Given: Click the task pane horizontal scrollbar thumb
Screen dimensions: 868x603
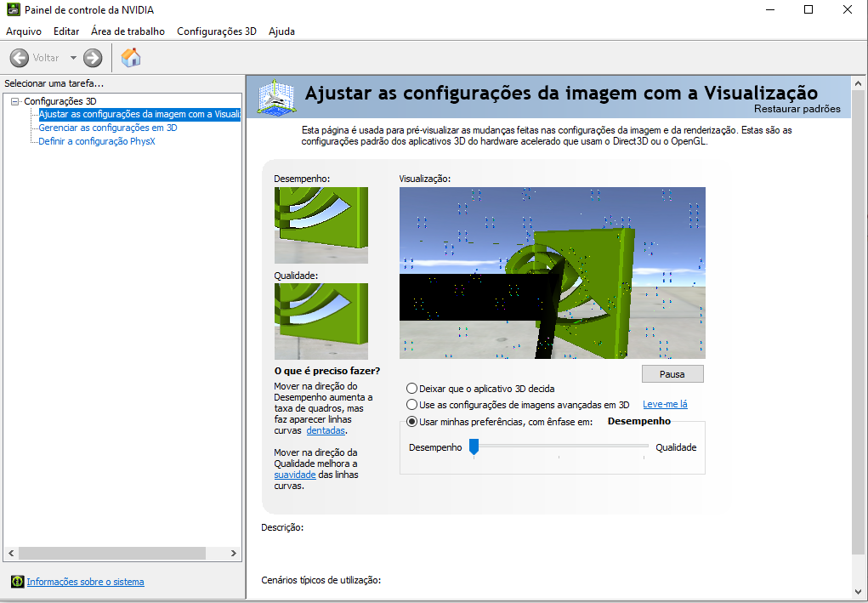Looking at the screenshot, I should coord(112,553).
